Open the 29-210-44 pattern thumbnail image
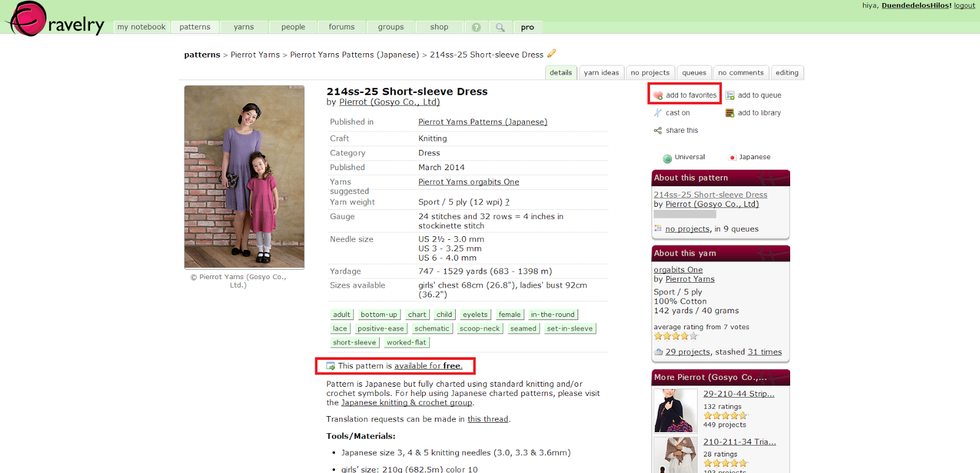The height and width of the screenshot is (473, 980). 676,411
